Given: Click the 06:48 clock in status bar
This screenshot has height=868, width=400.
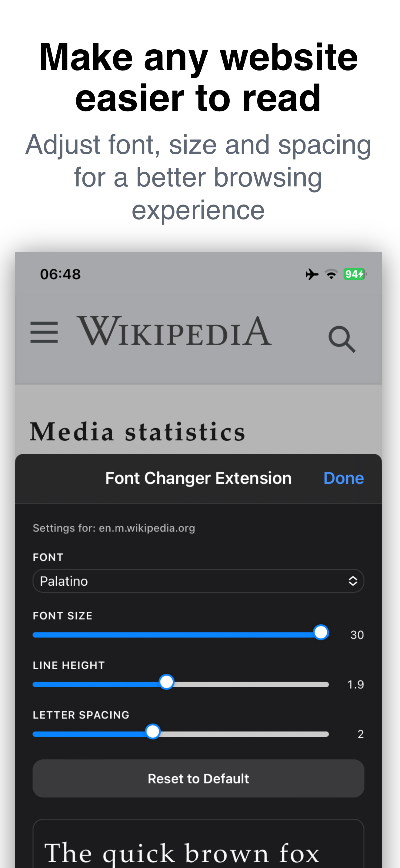Looking at the screenshot, I should pyautogui.click(x=60, y=274).
